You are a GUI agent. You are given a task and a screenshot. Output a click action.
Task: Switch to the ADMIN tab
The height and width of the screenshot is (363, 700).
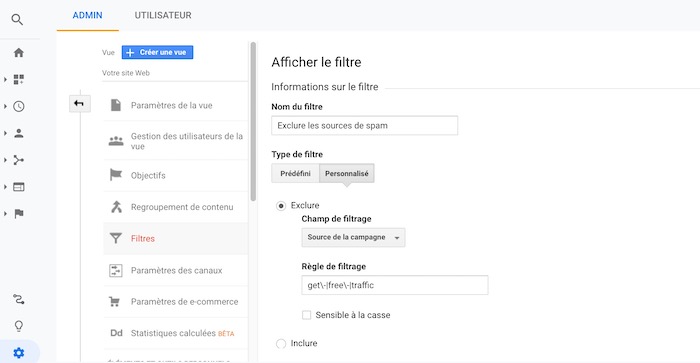(x=88, y=15)
